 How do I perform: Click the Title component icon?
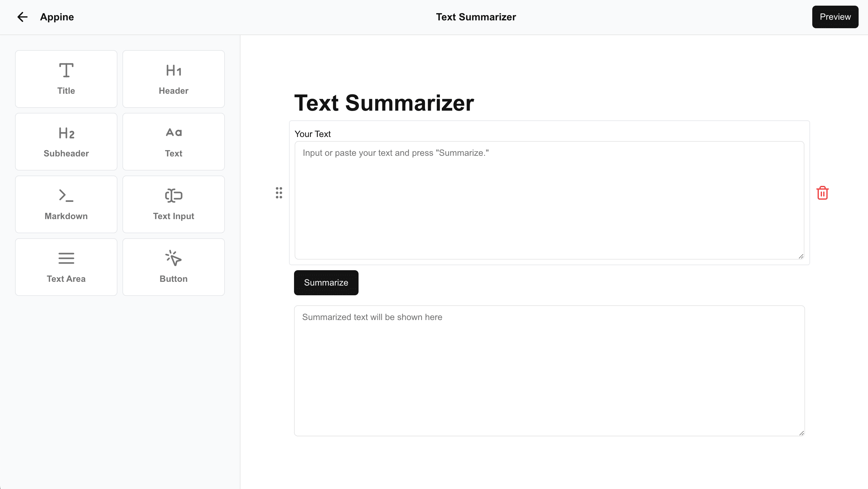point(66,71)
